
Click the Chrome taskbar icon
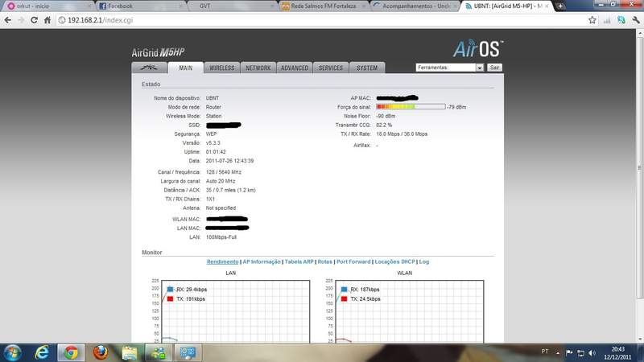(71, 352)
